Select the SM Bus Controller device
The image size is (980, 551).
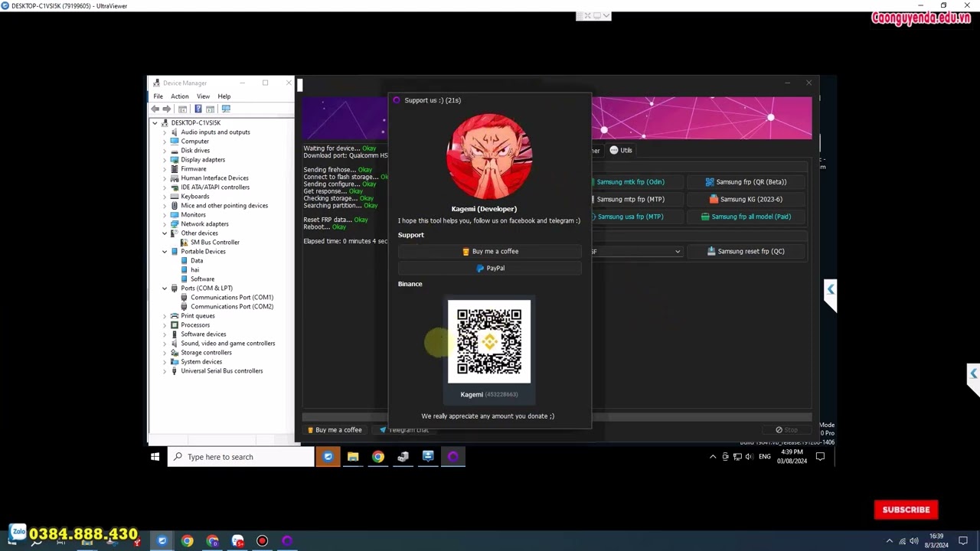[214, 243]
